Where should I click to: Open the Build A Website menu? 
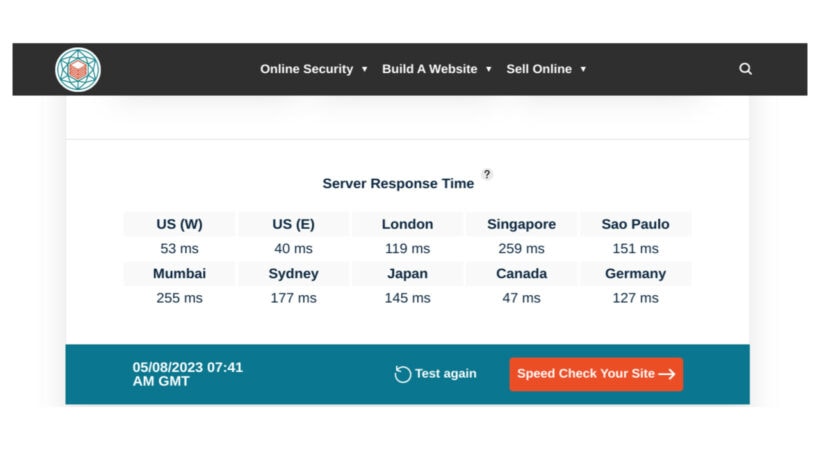pyautogui.click(x=429, y=69)
